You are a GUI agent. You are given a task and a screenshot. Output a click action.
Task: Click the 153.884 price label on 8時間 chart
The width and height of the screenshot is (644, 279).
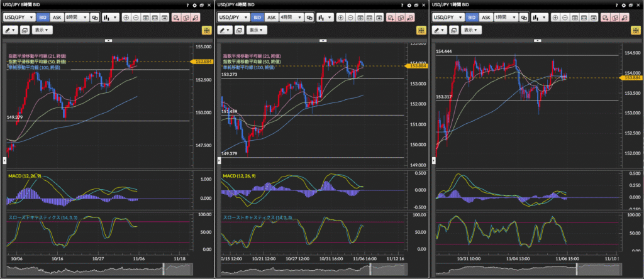click(204, 62)
